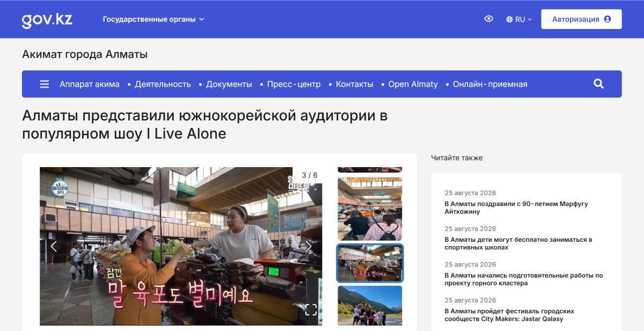Expand the photo to fullscreen
The height and width of the screenshot is (331, 644).
point(311,310)
